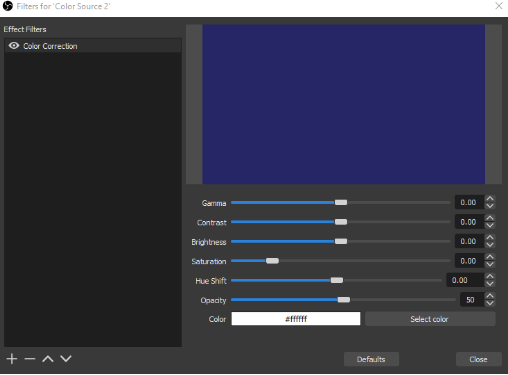
Task: Click the Gamma slider handle
Action: pyautogui.click(x=341, y=202)
